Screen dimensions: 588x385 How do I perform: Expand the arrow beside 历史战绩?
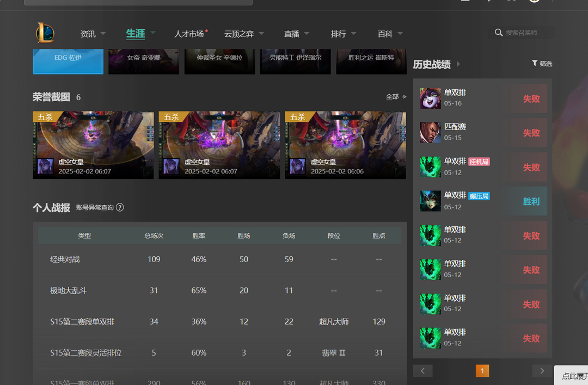point(458,64)
